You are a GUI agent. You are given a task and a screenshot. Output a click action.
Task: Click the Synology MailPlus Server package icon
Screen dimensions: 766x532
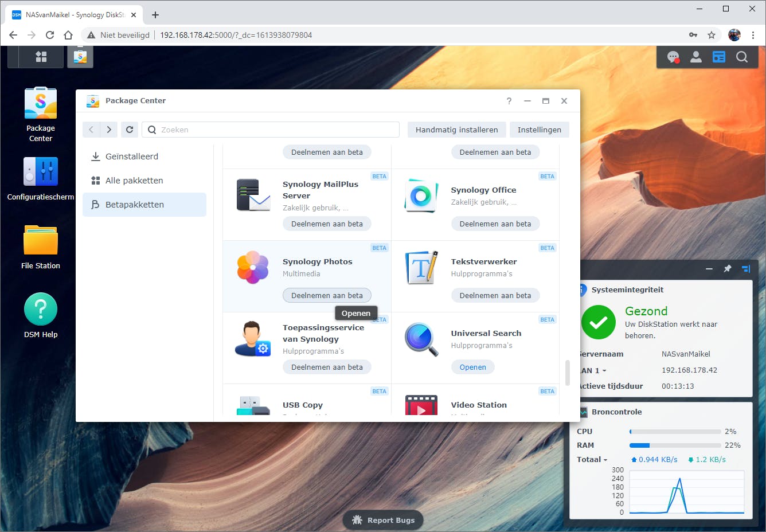click(253, 195)
